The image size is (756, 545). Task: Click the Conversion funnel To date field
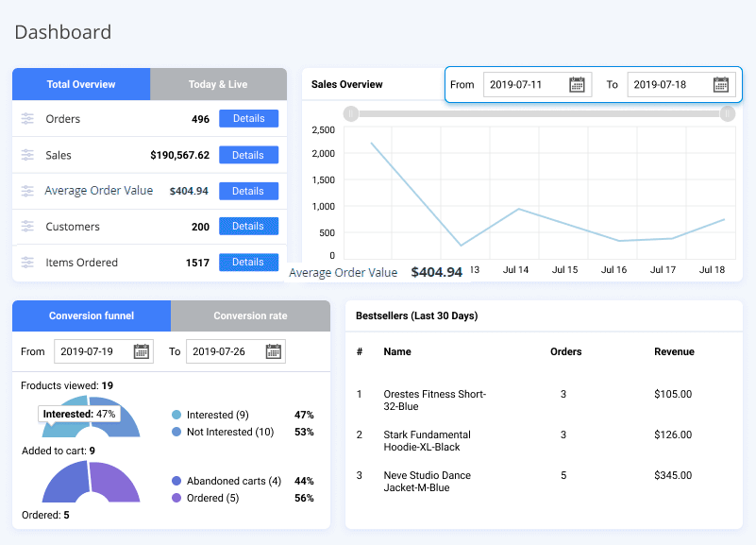click(224, 351)
